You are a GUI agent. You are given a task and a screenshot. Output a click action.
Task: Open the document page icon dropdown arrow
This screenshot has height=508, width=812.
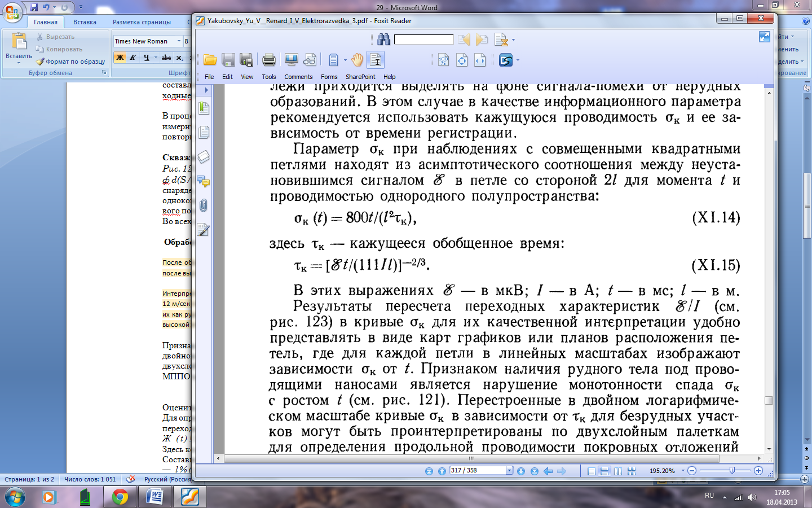point(345,60)
